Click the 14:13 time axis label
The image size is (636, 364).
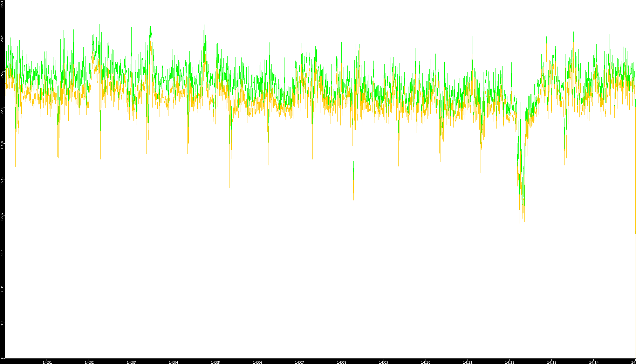coord(552,362)
